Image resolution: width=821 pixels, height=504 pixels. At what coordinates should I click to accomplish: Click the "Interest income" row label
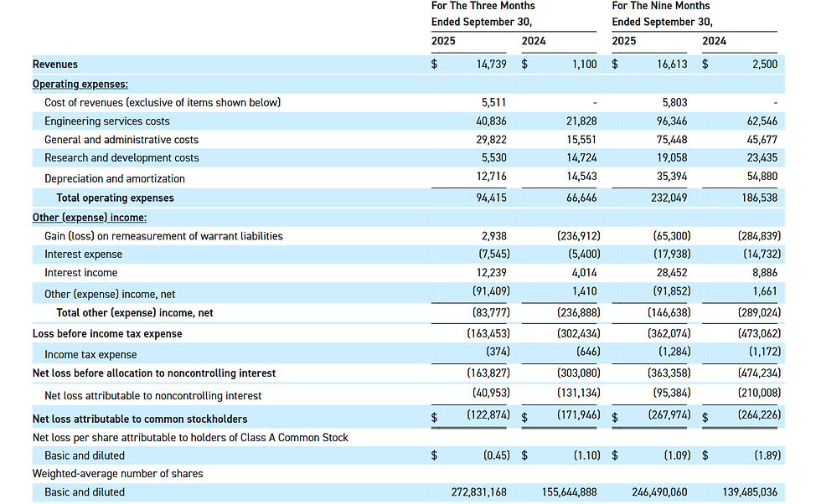(x=80, y=273)
